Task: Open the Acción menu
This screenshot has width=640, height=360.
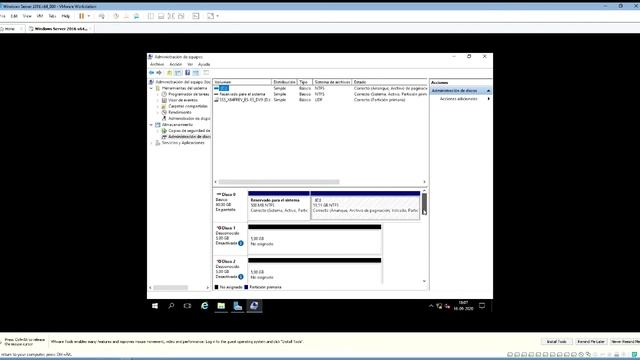Action: (176, 64)
